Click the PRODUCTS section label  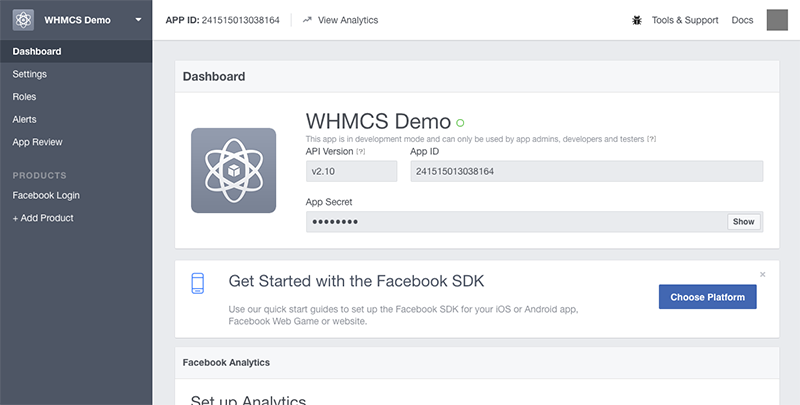point(39,175)
